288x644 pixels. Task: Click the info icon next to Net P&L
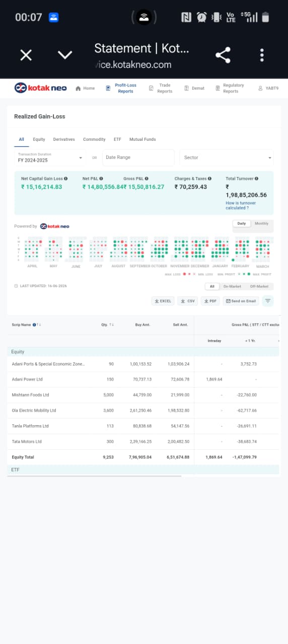[101, 179]
